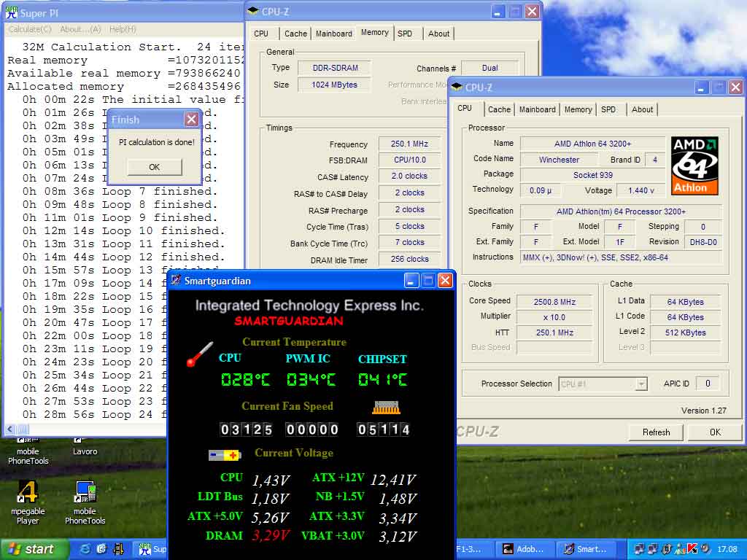Open About tab in back CPU-Z window
The height and width of the screenshot is (560, 747).
click(438, 34)
